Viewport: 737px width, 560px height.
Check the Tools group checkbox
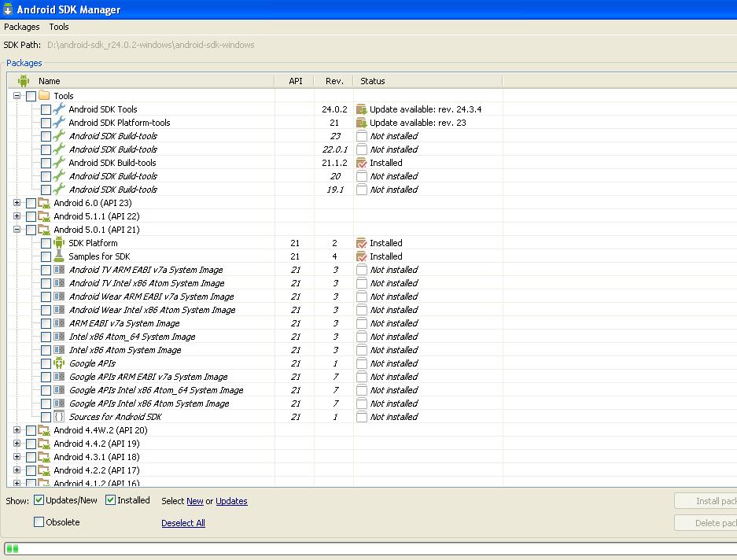click(x=31, y=97)
